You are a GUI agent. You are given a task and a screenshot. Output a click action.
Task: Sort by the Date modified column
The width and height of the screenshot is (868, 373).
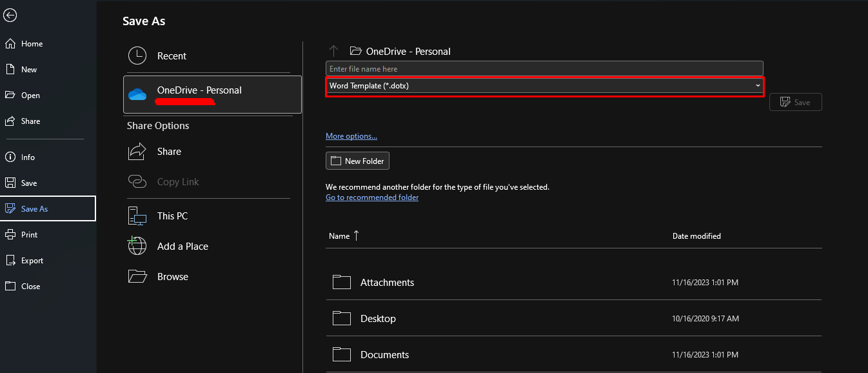tap(696, 236)
